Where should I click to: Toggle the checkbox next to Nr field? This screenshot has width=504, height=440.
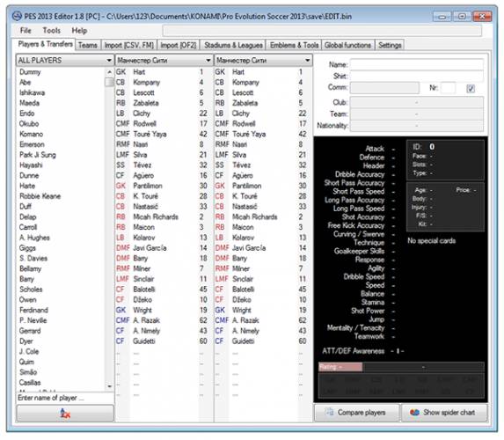tap(471, 89)
